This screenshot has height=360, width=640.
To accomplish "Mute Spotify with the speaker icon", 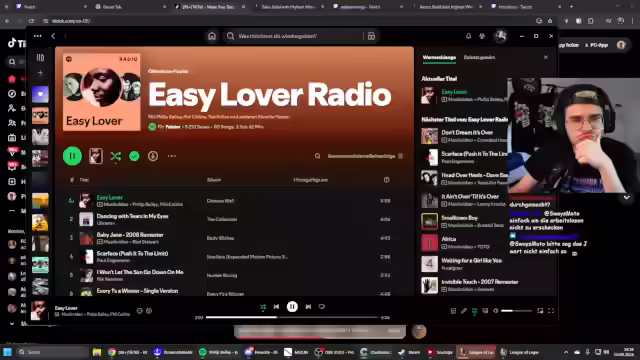I will [496, 311].
